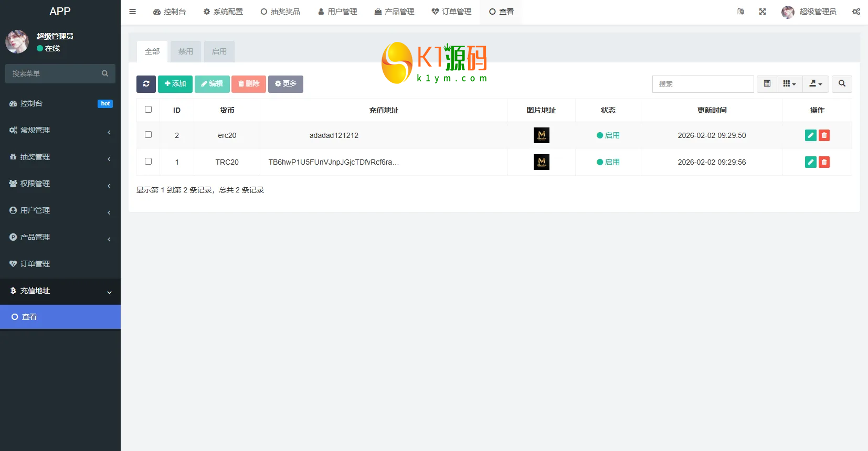Click the sidebar menu search magnifier icon

point(105,73)
